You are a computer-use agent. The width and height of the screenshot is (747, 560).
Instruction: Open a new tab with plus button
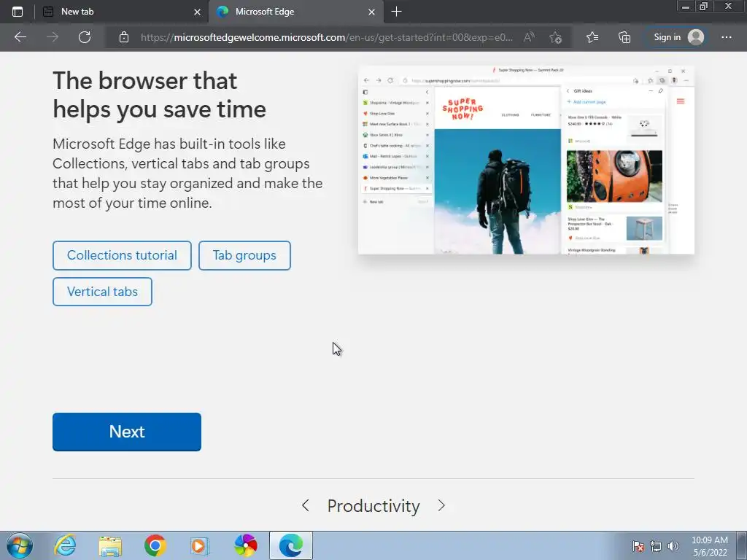click(x=396, y=12)
